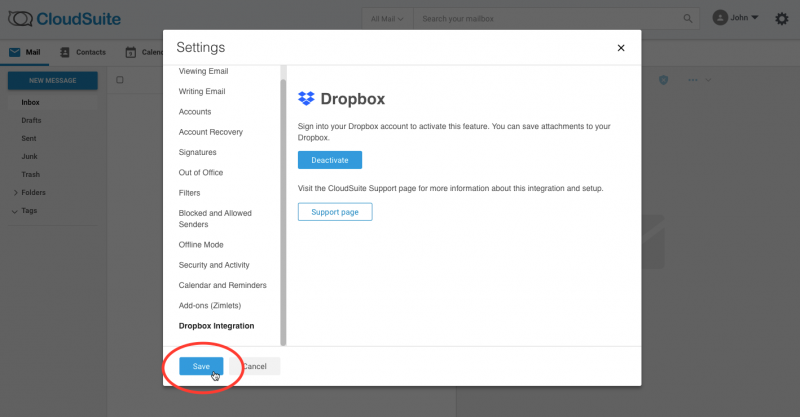Click the search magnifier icon
The width and height of the screenshot is (800, 417).
[x=688, y=19]
